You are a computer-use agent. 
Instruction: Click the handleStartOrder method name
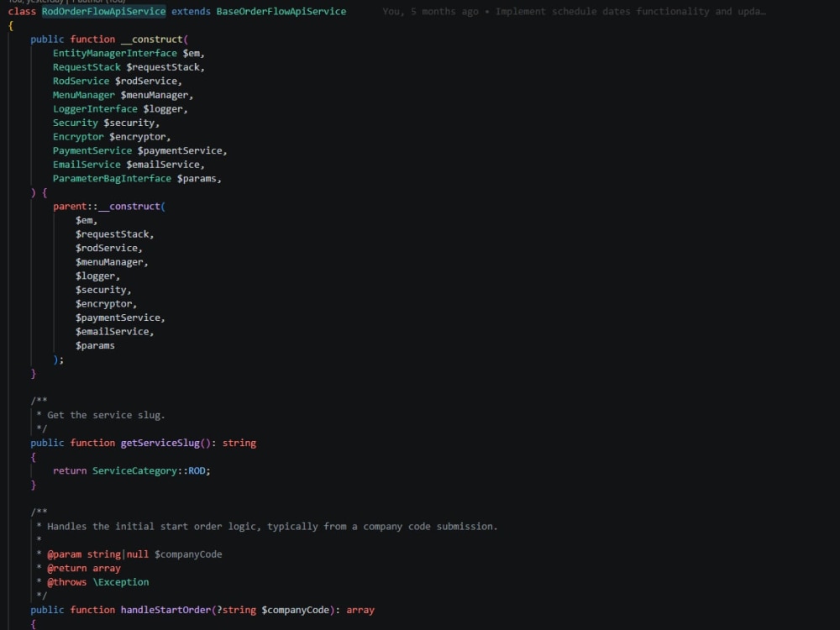tap(165, 610)
